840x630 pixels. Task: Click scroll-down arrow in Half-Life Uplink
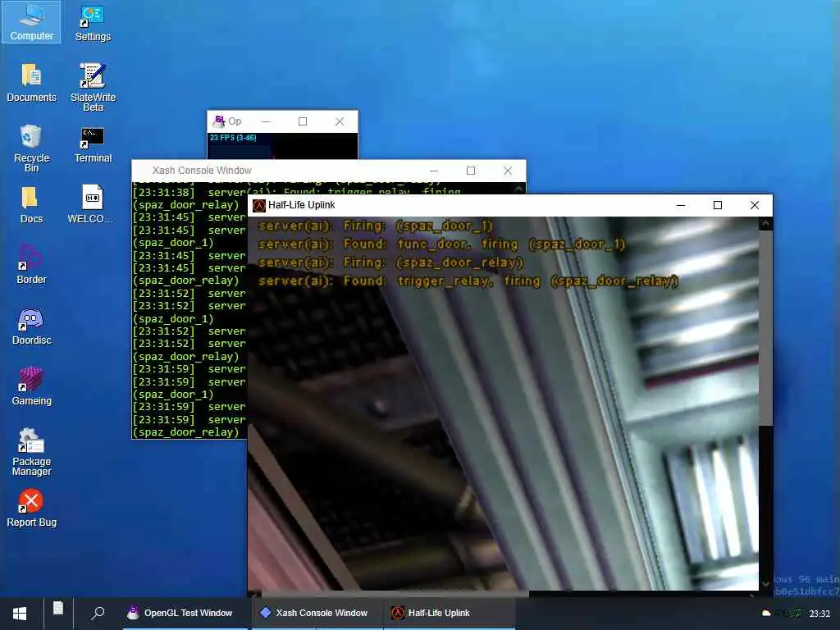pyautogui.click(x=765, y=584)
